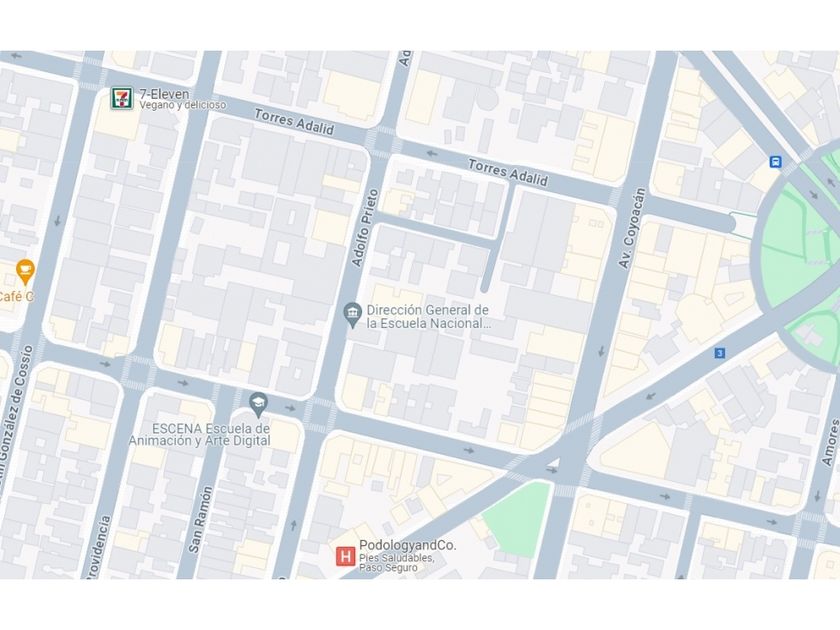Click the blue metro line 3 marker
840x630 pixels.
pos(720,353)
